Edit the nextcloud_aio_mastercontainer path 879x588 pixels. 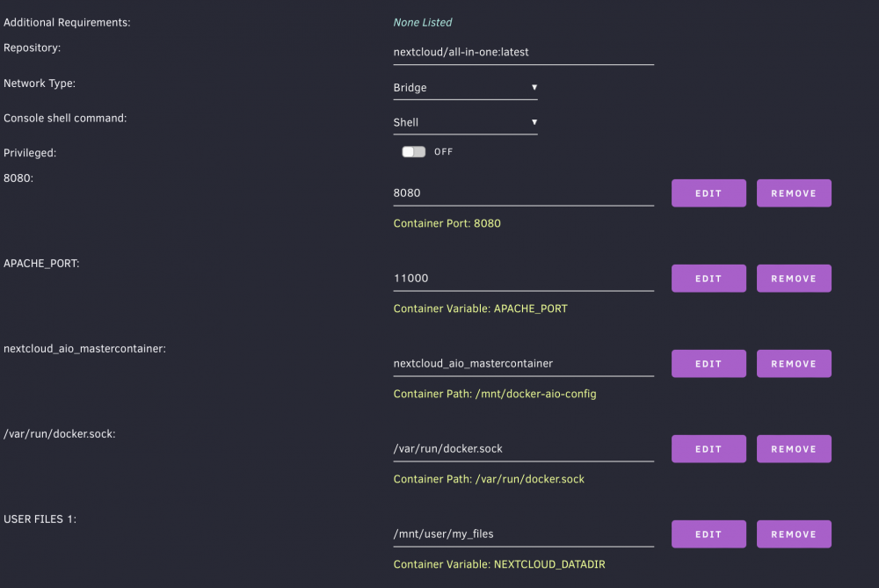[x=708, y=364]
